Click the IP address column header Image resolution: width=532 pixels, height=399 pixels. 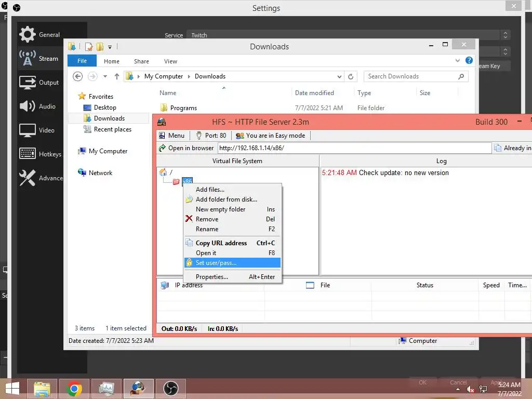(210, 285)
